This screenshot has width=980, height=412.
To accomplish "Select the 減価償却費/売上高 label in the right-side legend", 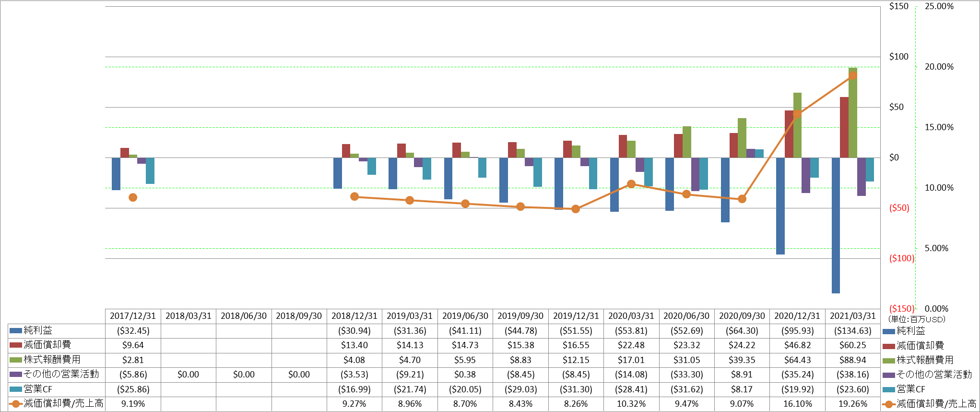I will (936, 404).
